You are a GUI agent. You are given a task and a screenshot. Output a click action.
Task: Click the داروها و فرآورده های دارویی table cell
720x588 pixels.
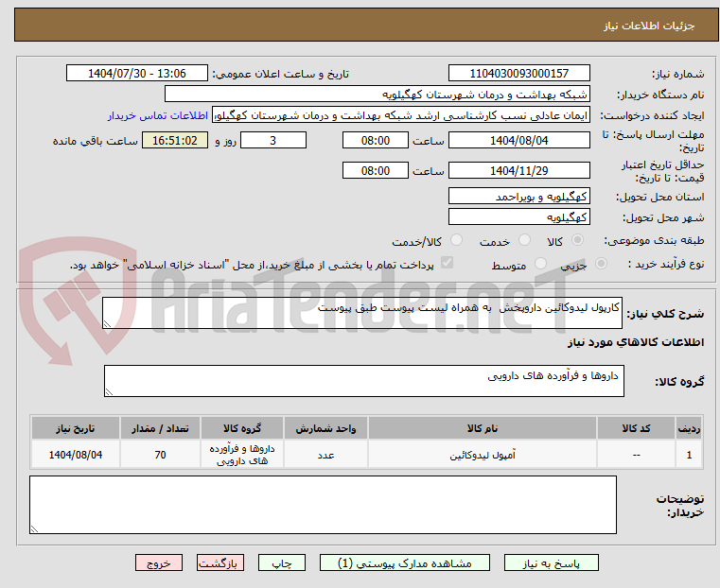[242, 455]
